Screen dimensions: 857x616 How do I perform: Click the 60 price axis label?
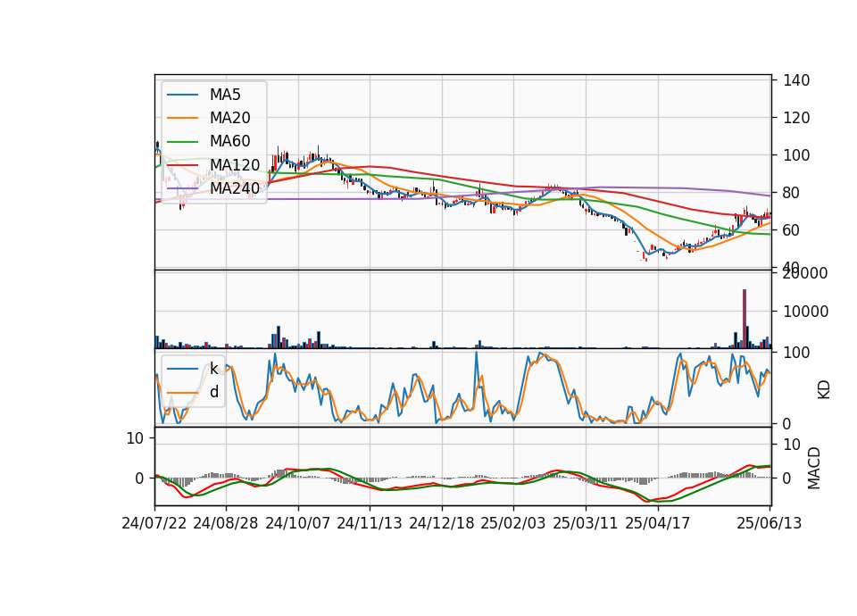[792, 230]
